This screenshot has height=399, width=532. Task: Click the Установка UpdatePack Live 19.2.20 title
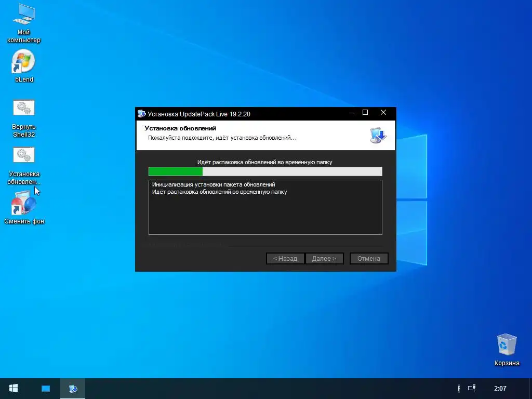coord(199,114)
